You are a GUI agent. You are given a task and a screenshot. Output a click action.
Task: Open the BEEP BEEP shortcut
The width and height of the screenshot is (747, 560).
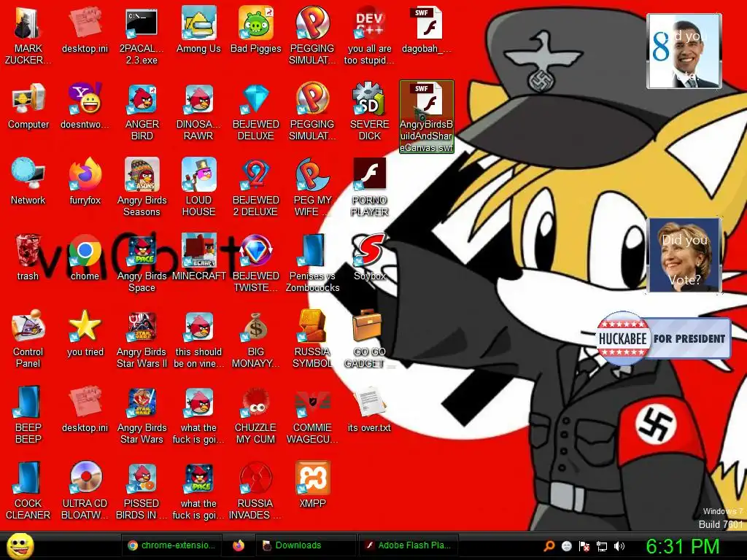pos(28,415)
